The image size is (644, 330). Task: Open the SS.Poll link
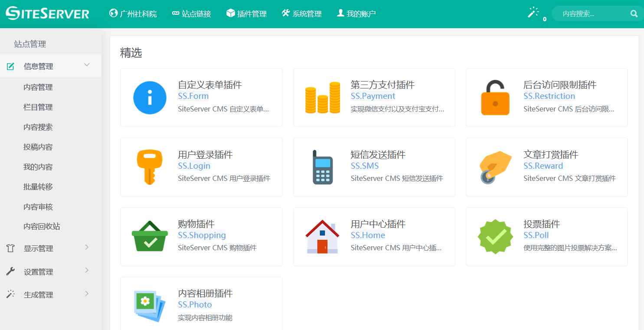tap(536, 235)
